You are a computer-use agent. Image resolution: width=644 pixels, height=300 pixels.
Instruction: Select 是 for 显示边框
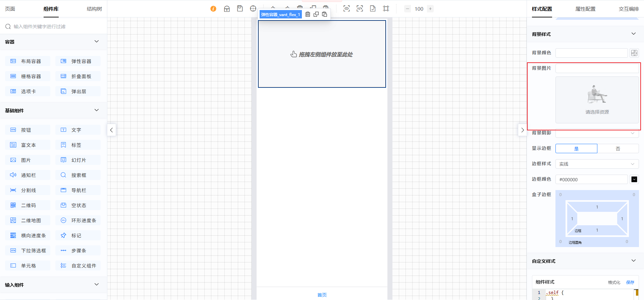click(x=576, y=148)
